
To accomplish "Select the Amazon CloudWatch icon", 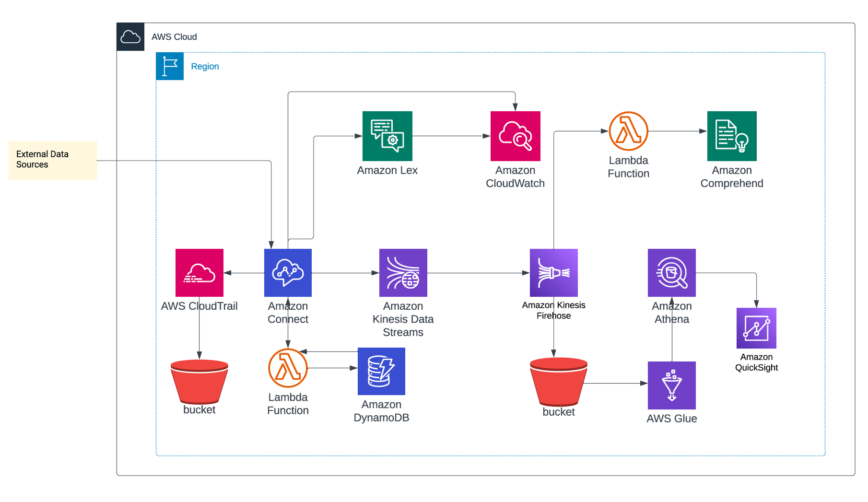I will tap(515, 136).
